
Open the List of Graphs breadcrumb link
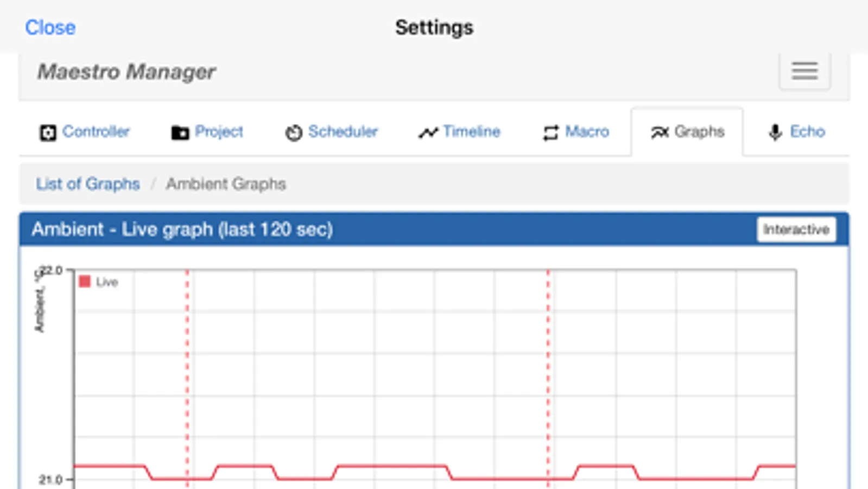tap(88, 184)
